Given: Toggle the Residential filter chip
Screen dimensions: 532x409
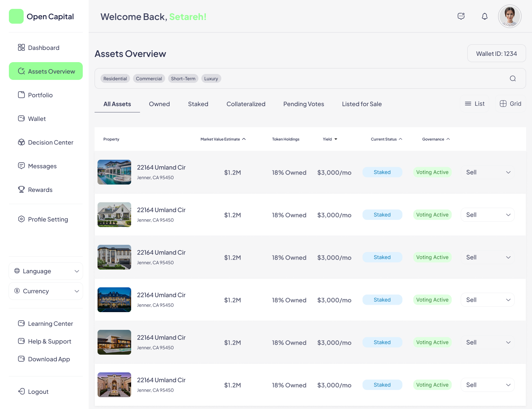Looking at the screenshot, I should tap(115, 78).
